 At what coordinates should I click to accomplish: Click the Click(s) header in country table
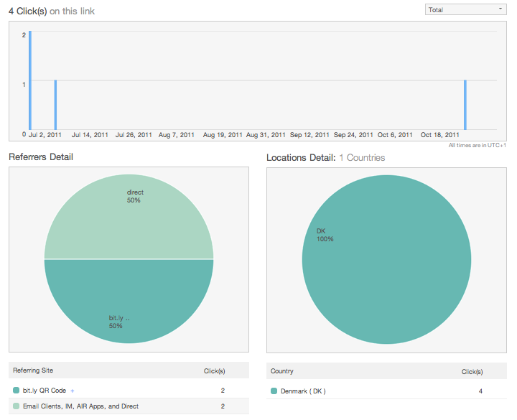tap(472, 372)
